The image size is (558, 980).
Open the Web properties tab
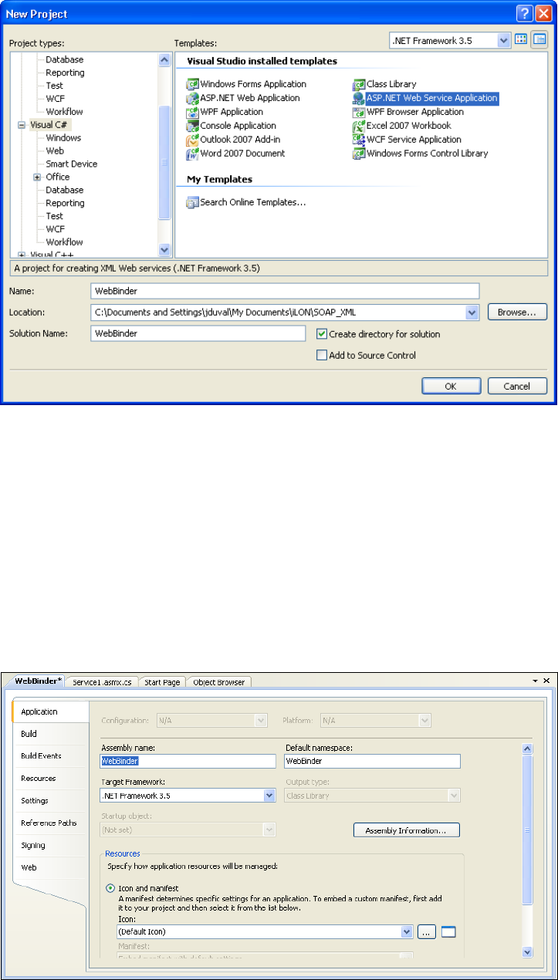(x=49, y=867)
